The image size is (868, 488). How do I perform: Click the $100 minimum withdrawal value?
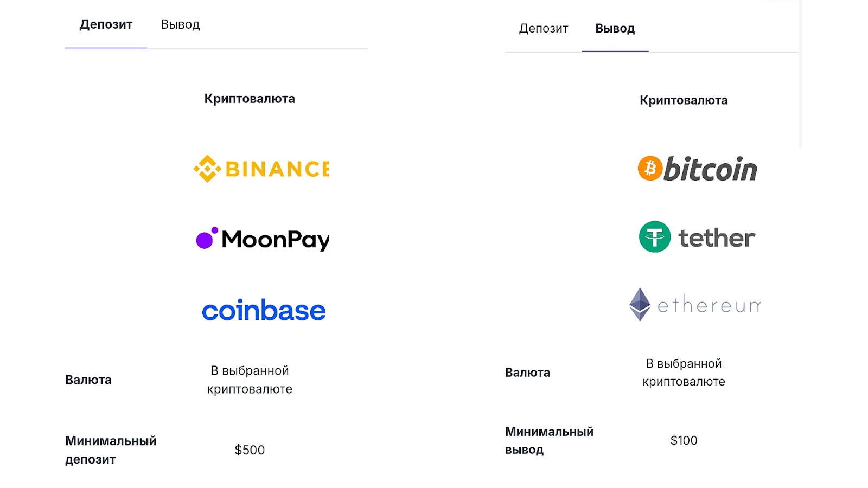point(684,440)
